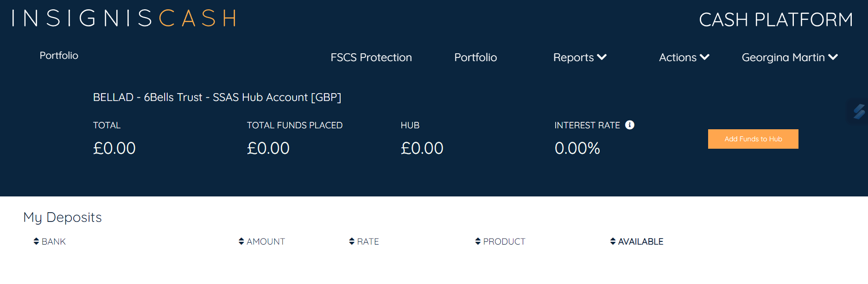Click the AMOUNT column header text
Viewport: 868px width, 284px height.
coord(266,241)
